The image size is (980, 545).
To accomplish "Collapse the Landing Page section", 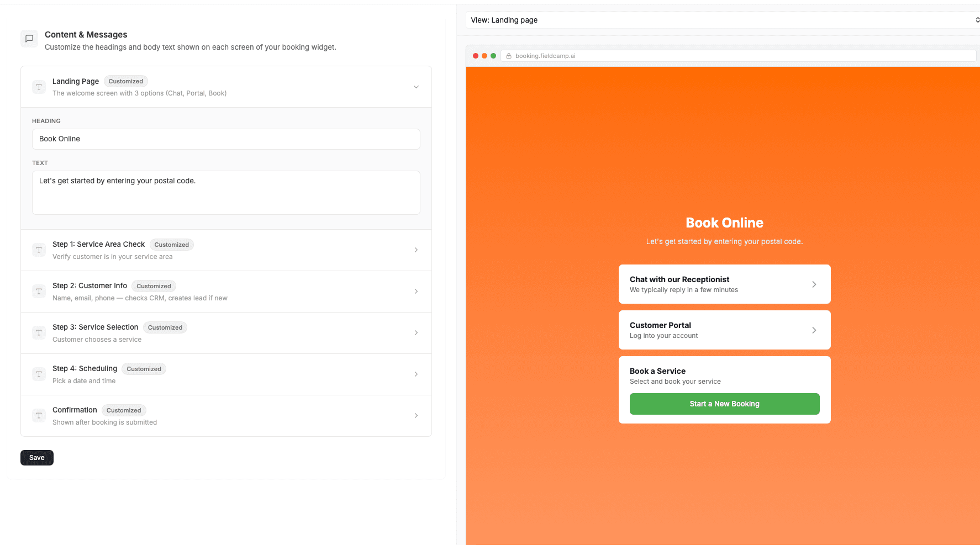I will pos(416,87).
